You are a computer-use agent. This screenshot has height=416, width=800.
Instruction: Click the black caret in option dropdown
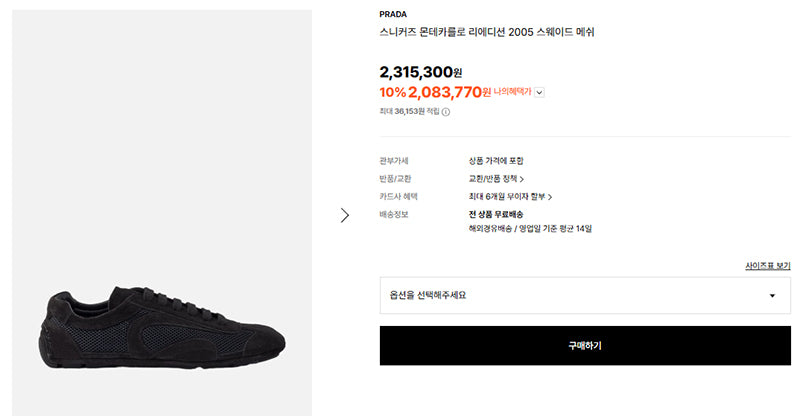click(772, 296)
